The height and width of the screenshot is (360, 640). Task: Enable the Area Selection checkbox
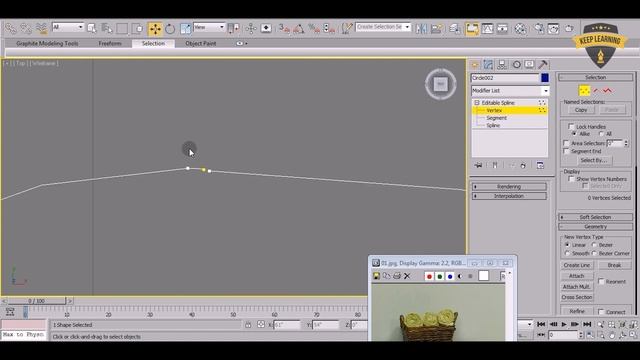coord(566,143)
